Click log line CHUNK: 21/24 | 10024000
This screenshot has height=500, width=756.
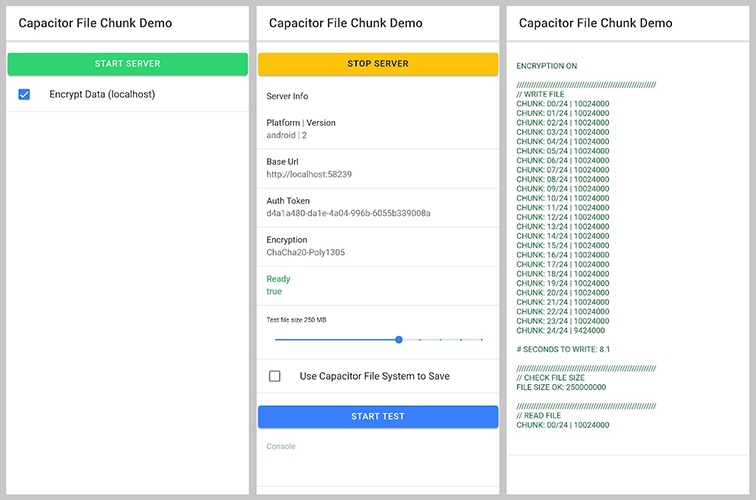[x=563, y=302]
